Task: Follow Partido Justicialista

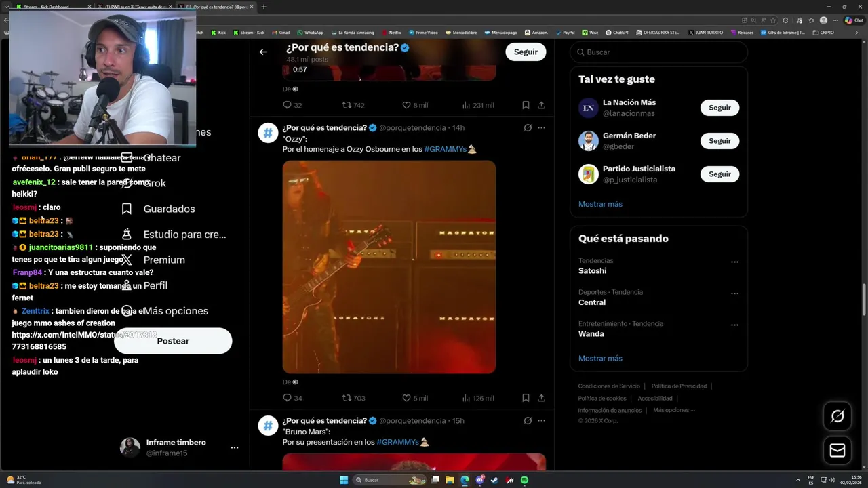Action: point(719,174)
